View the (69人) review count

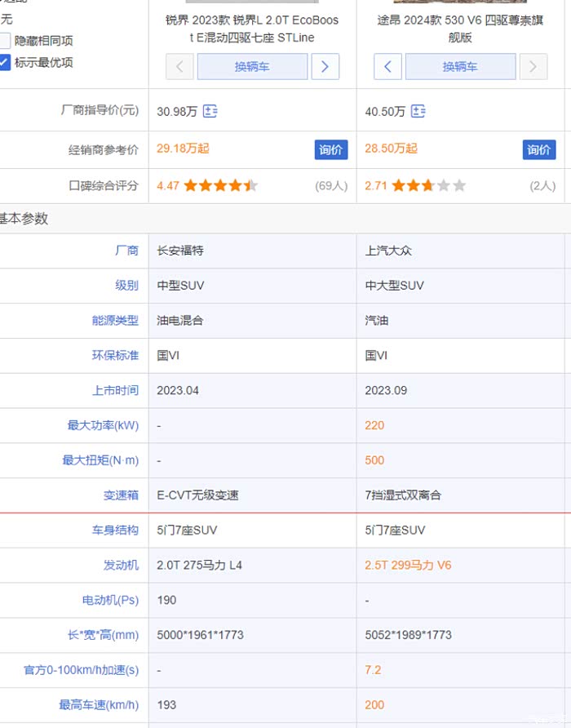coord(331,186)
